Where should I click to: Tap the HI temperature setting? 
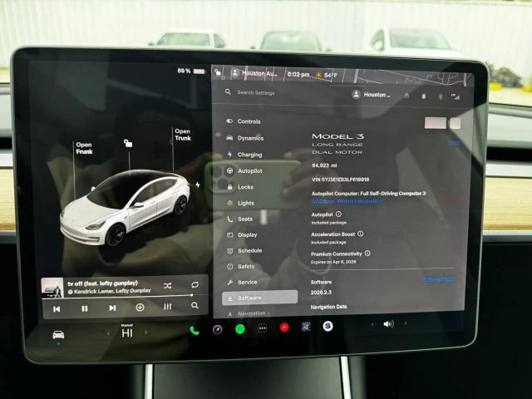127,332
